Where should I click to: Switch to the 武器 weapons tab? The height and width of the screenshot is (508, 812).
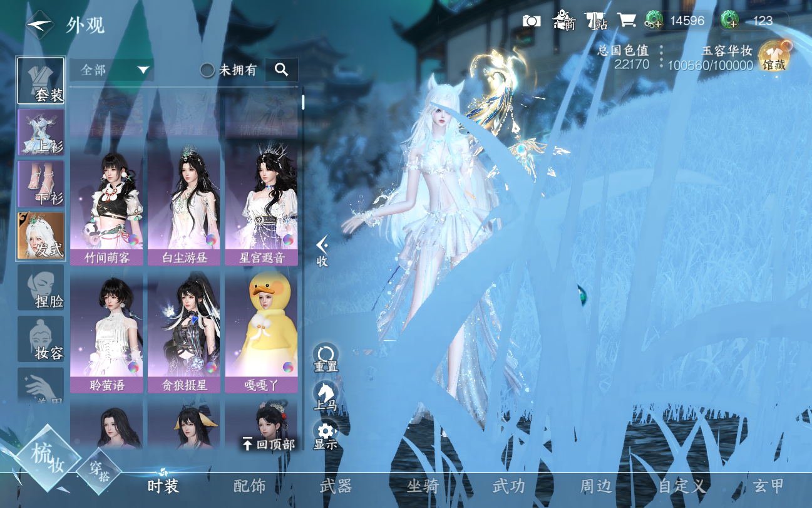pyautogui.click(x=336, y=486)
